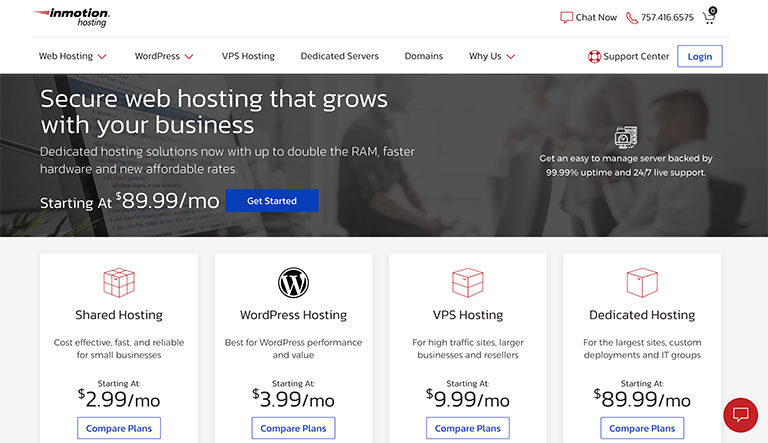
Task: Go to VPS Hosting in navigation
Action: pos(248,56)
